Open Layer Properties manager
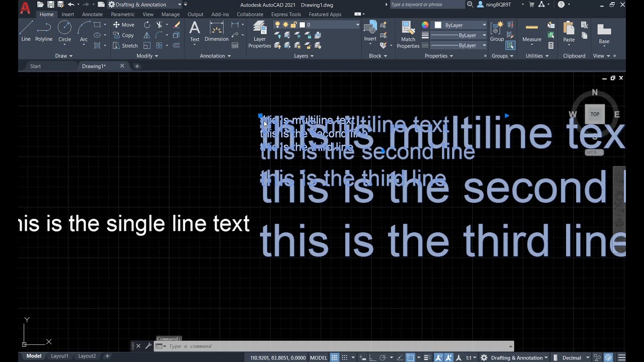The width and height of the screenshot is (644, 362). (x=260, y=34)
